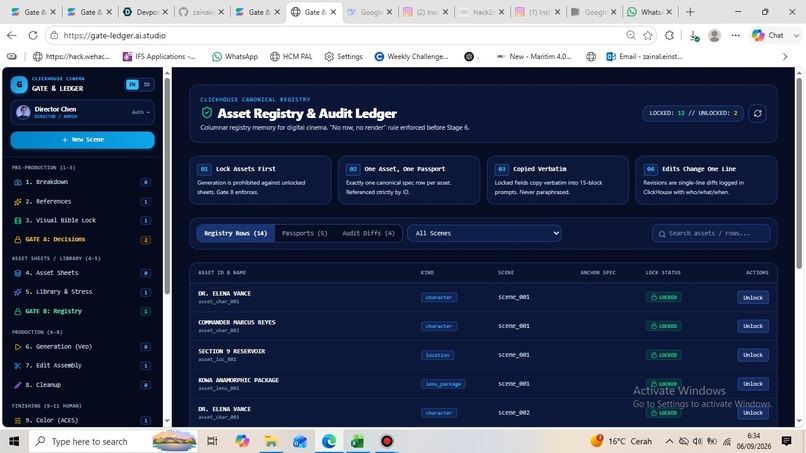Screen dimensions: 806x453
Task: Add page to favorites with star icon
Action: point(648,35)
